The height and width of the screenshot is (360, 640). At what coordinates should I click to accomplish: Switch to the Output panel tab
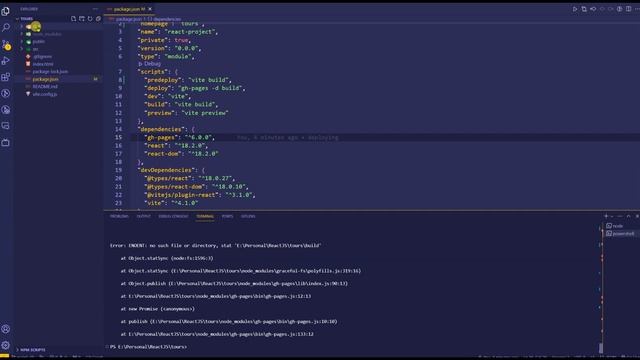(143, 216)
